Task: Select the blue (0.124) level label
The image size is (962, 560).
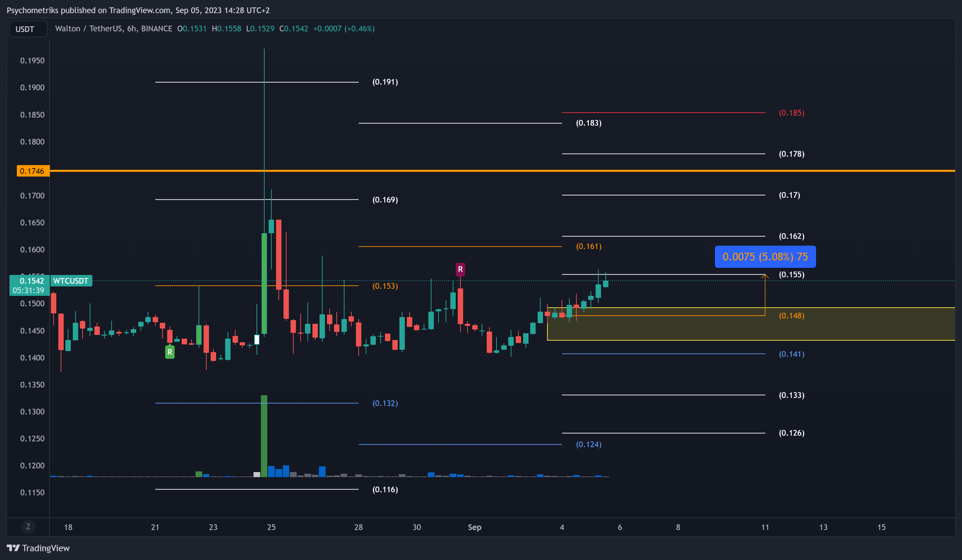Action: (x=589, y=444)
